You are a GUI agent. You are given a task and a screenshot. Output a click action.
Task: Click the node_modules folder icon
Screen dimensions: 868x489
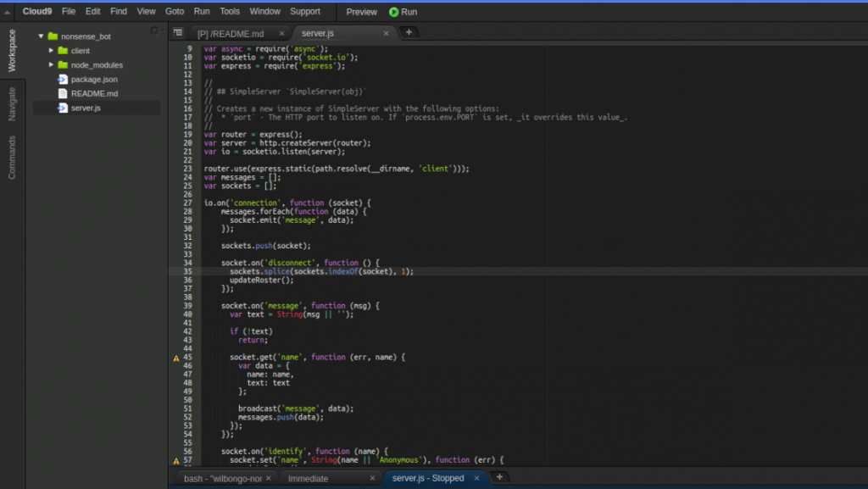pos(63,64)
